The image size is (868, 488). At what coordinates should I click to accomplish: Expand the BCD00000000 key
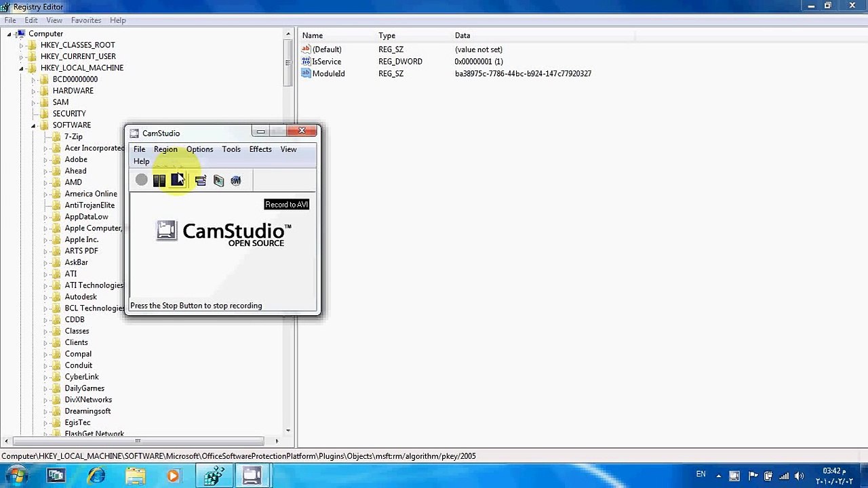click(x=33, y=79)
